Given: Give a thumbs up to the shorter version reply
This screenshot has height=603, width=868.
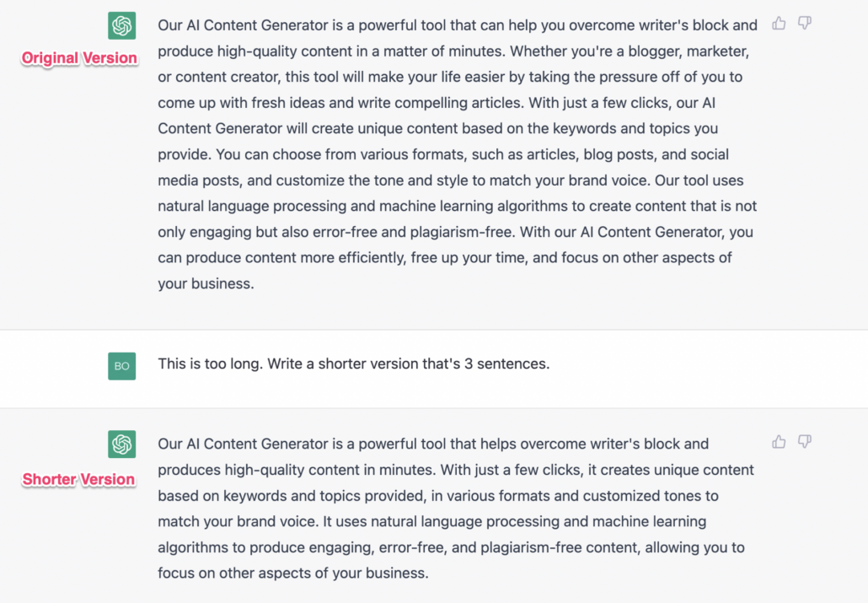Looking at the screenshot, I should 778,442.
